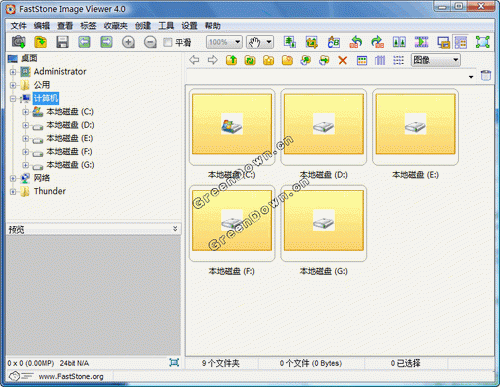The height and width of the screenshot is (387, 500).
Task: Open the folder path history dropdown arrow
Action: [x=471, y=77]
